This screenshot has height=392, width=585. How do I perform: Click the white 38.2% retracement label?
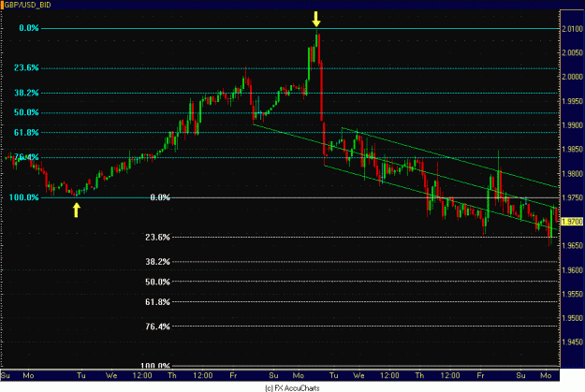click(x=157, y=262)
